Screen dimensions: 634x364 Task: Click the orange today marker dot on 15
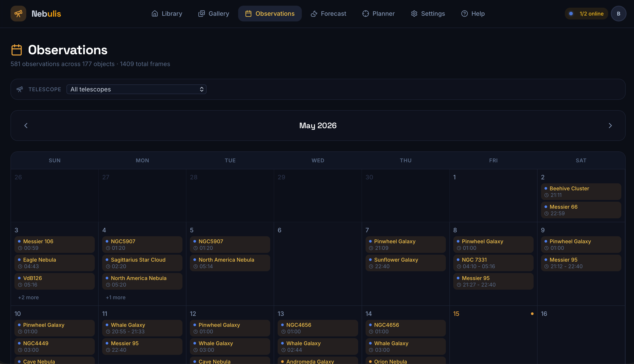point(532,314)
